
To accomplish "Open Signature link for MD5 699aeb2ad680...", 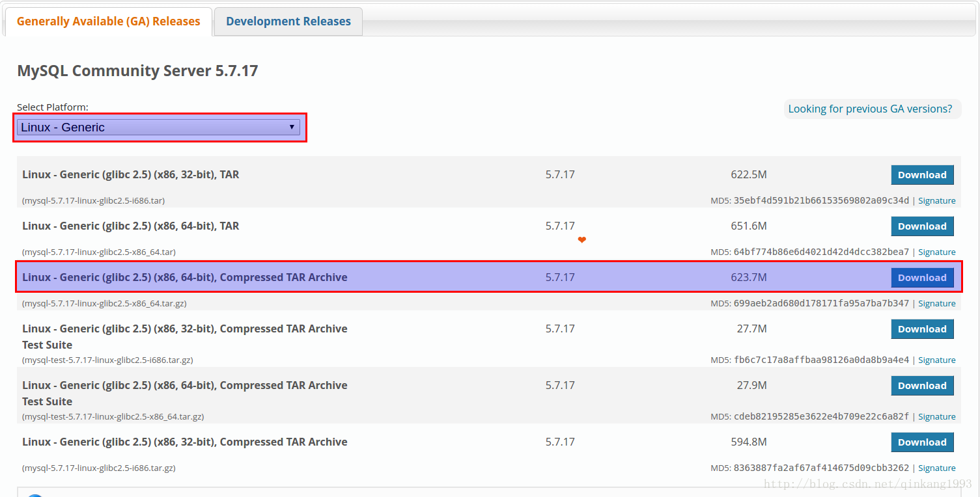I will coord(937,304).
